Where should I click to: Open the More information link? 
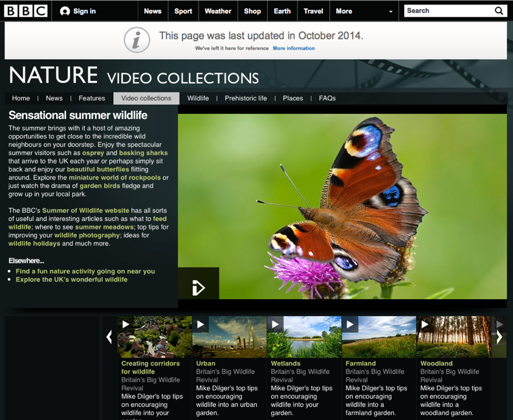(x=294, y=48)
